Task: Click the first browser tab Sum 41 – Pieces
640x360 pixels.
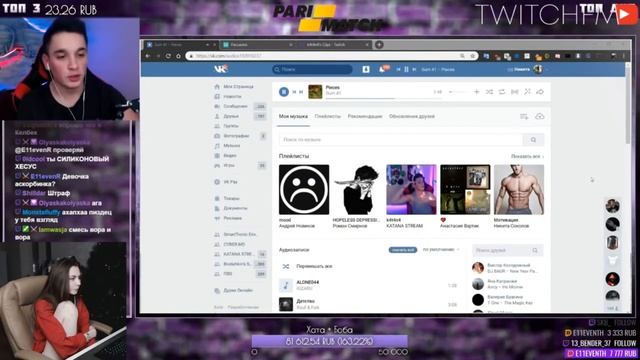Action: 181,44
